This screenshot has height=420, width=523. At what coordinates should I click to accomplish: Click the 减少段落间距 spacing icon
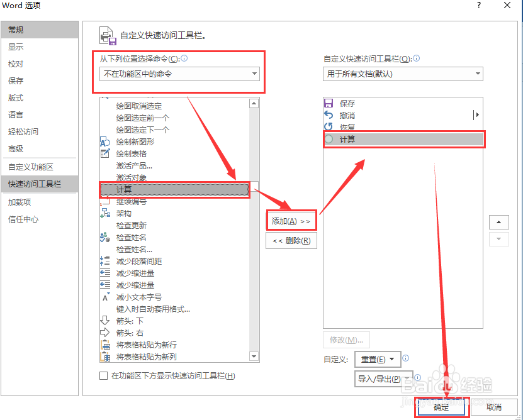[104, 261]
